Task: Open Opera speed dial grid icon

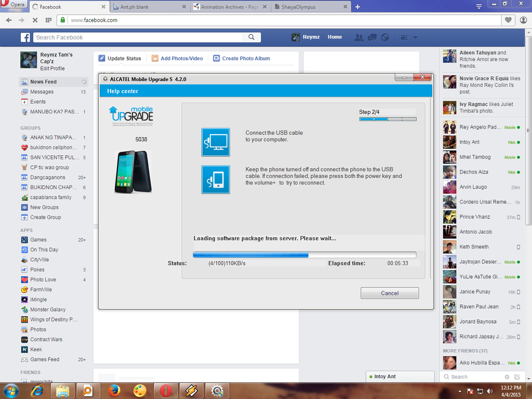Action: (x=48, y=20)
